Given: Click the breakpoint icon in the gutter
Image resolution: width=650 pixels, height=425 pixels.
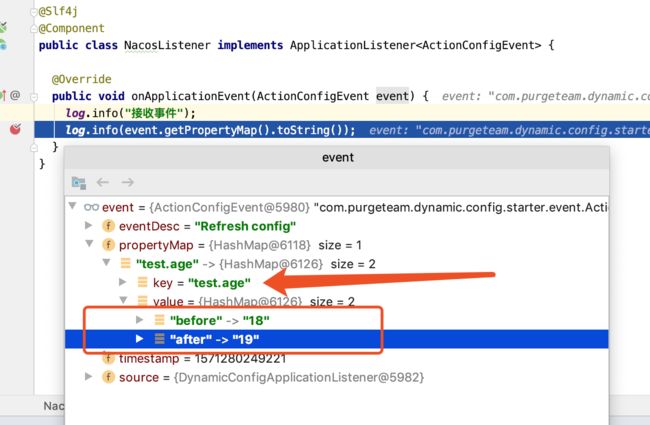Looking at the screenshot, I should click(15, 129).
